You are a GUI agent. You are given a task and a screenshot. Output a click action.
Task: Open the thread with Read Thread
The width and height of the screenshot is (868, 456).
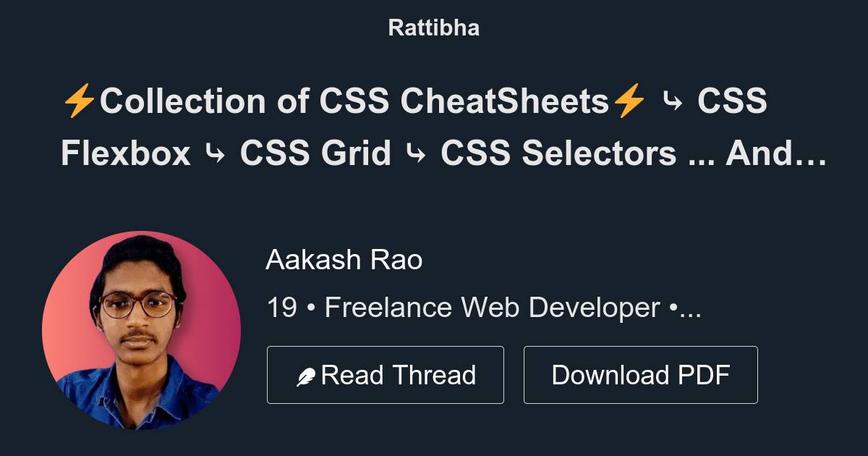tap(386, 374)
